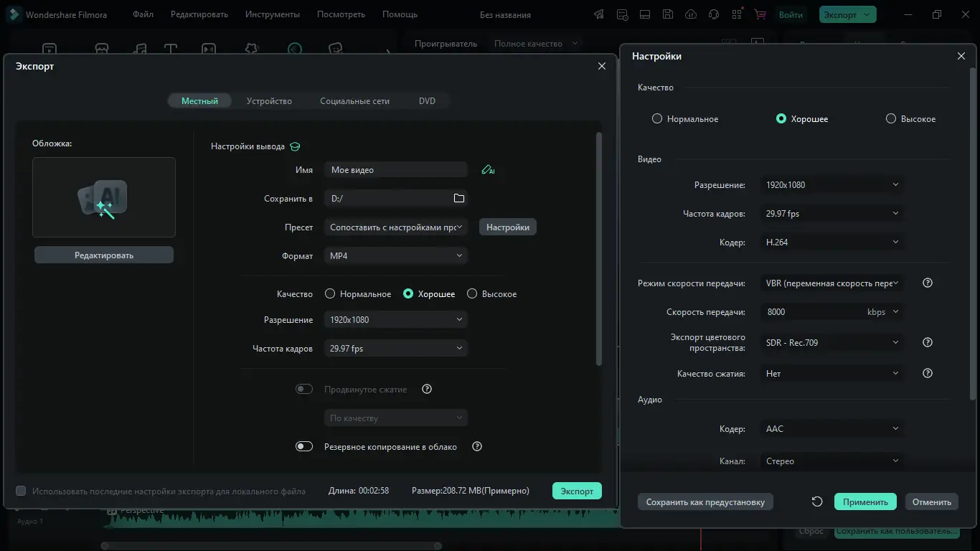Image resolution: width=980 pixels, height=551 pixels.
Task: Open the SDR - Rec.709 color space dropdown
Action: tap(831, 342)
